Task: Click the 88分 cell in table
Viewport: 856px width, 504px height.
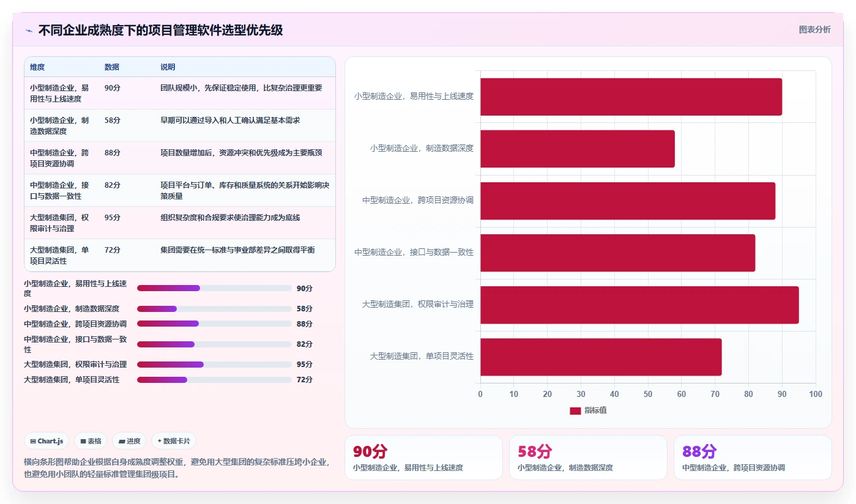Action: pos(113,153)
